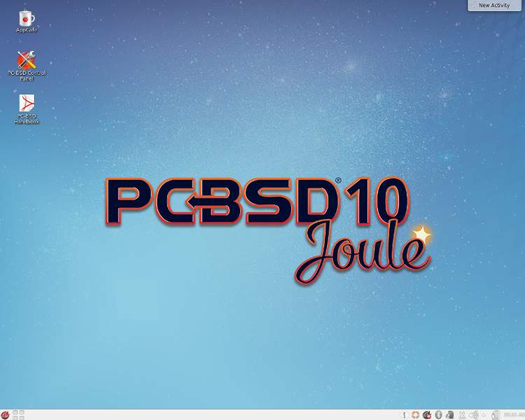Launch the PC-BSD Control Panel icon
The image size is (525, 420).
[27, 66]
